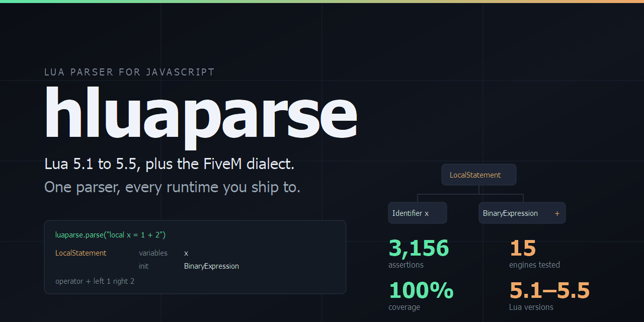Click the 3,156 assertions statistic
This screenshot has width=644, height=322.
(419, 254)
